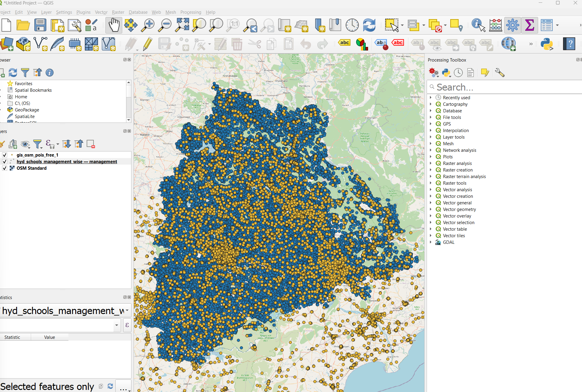Close the Layers panel
Viewport: 582px width, 392px height.
click(129, 131)
